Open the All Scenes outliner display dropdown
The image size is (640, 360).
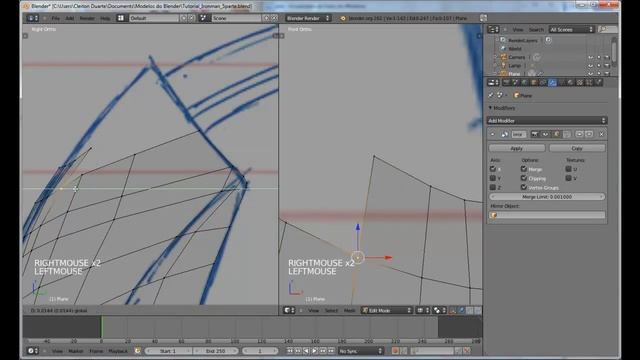(x=571, y=29)
